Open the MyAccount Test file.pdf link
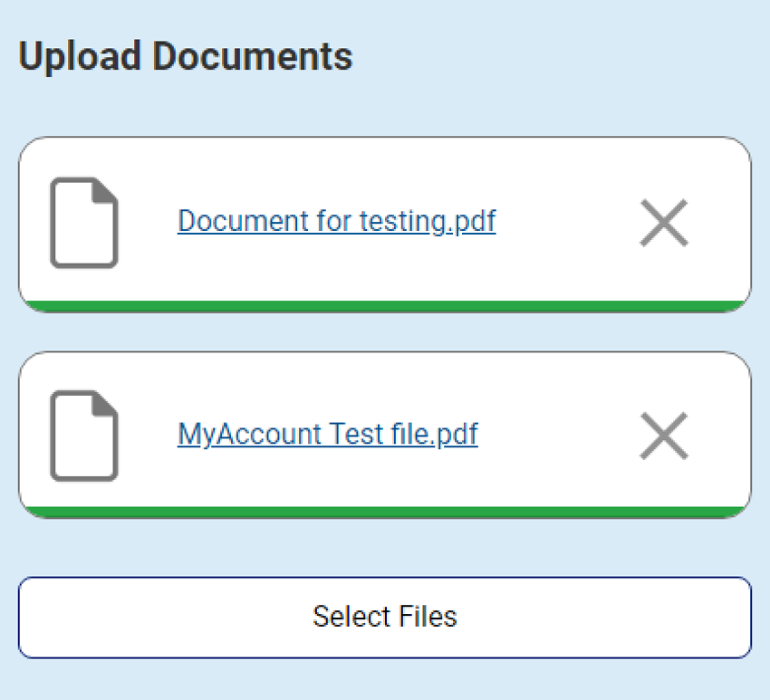 [328, 435]
